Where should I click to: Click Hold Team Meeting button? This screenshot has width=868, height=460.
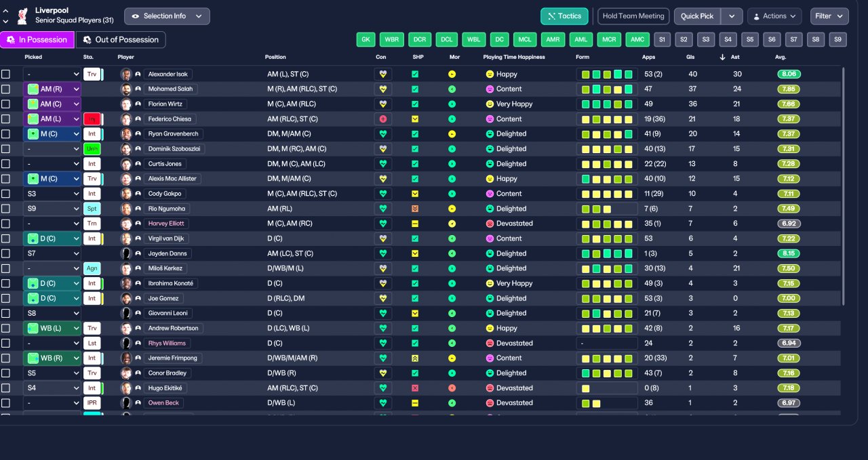click(633, 16)
